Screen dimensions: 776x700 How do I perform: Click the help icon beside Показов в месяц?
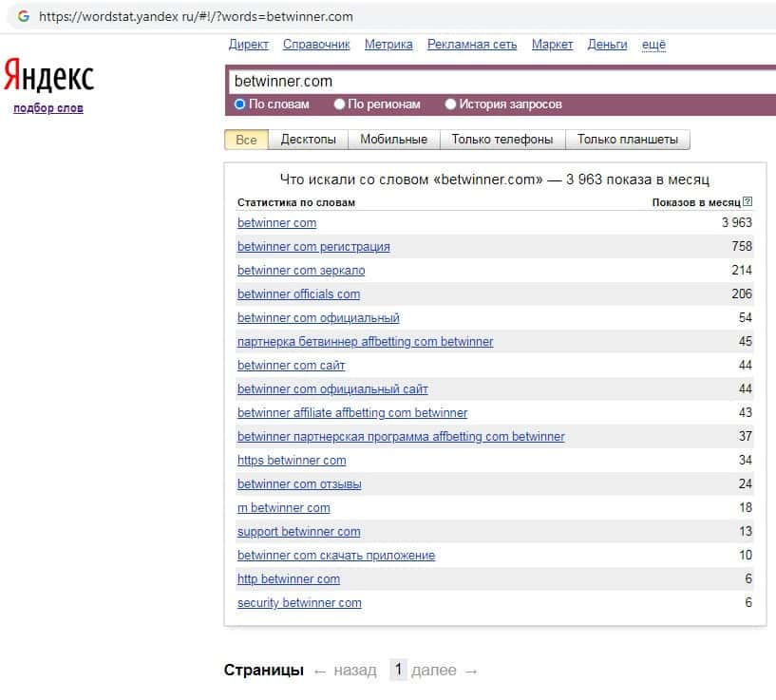(x=748, y=201)
